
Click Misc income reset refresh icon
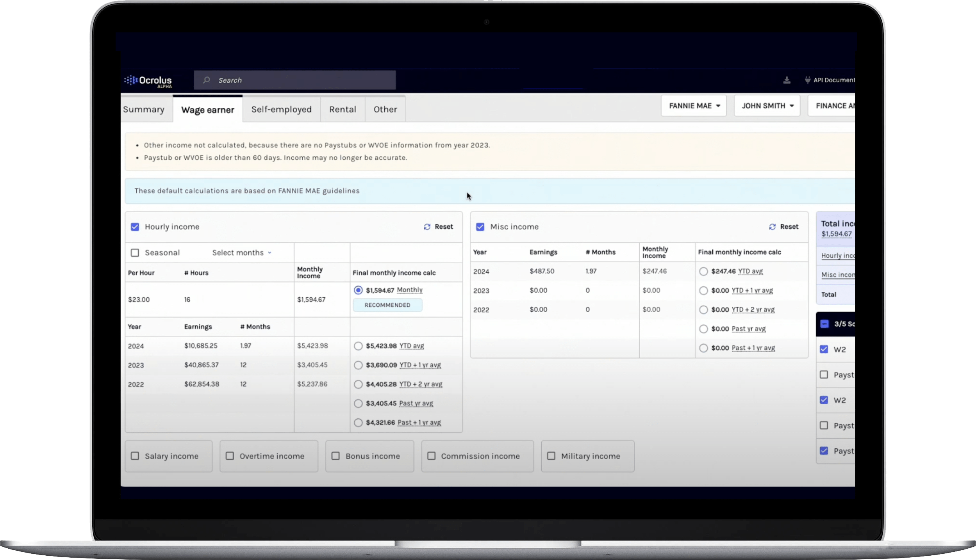click(772, 227)
